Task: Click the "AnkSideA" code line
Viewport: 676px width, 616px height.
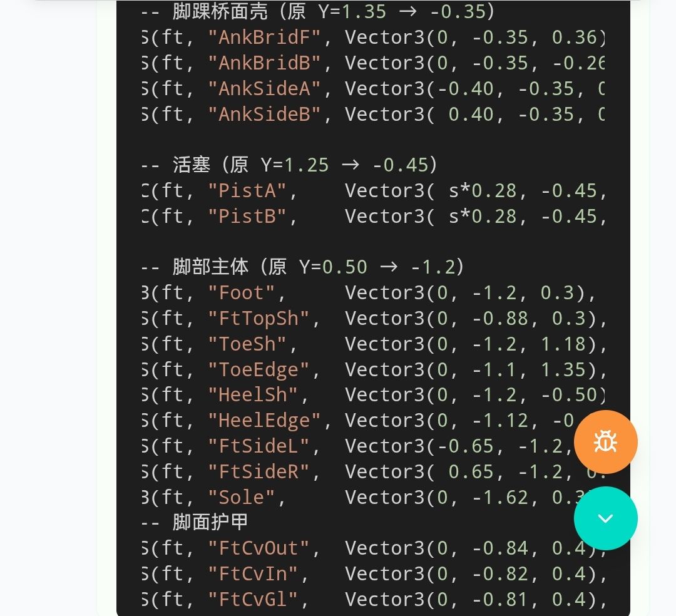Action: 372,89
